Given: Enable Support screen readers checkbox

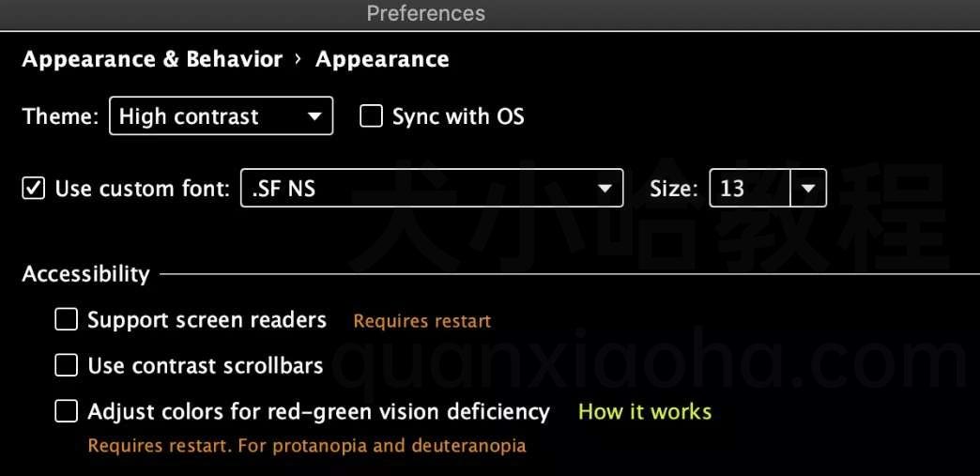Looking at the screenshot, I should point(67,319).
